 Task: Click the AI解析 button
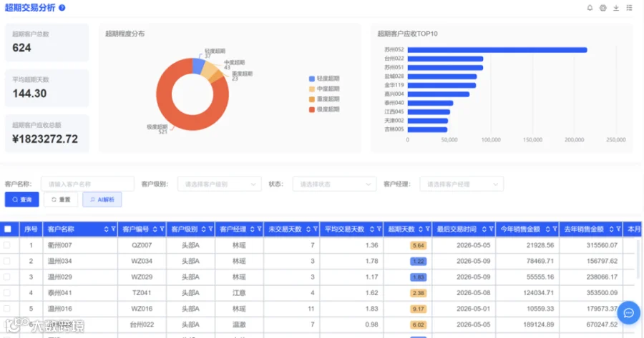coord(102,199)
